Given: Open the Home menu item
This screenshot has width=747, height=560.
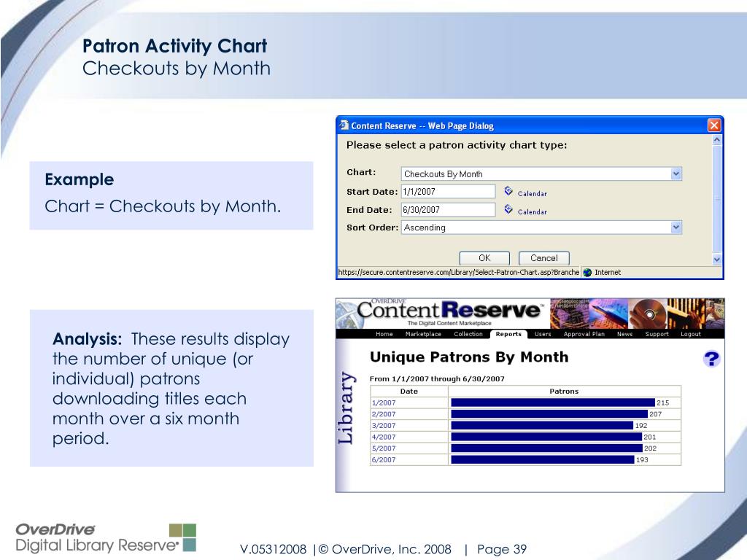Looking at the screenshot, I should (x=384, y=334).
